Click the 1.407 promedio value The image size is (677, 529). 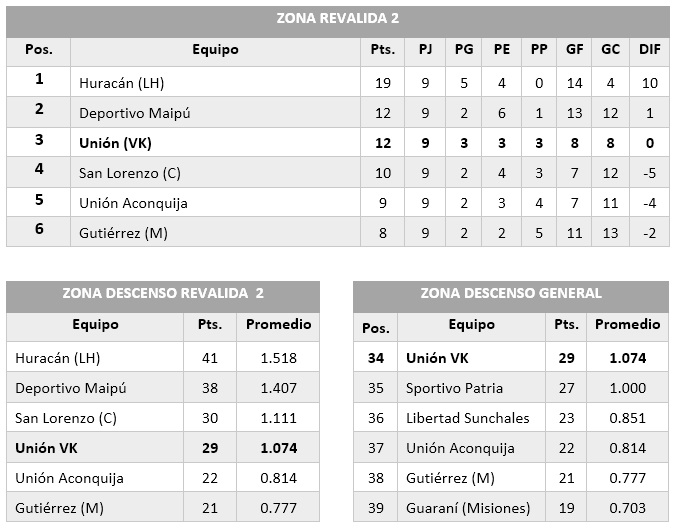(278, 388)
